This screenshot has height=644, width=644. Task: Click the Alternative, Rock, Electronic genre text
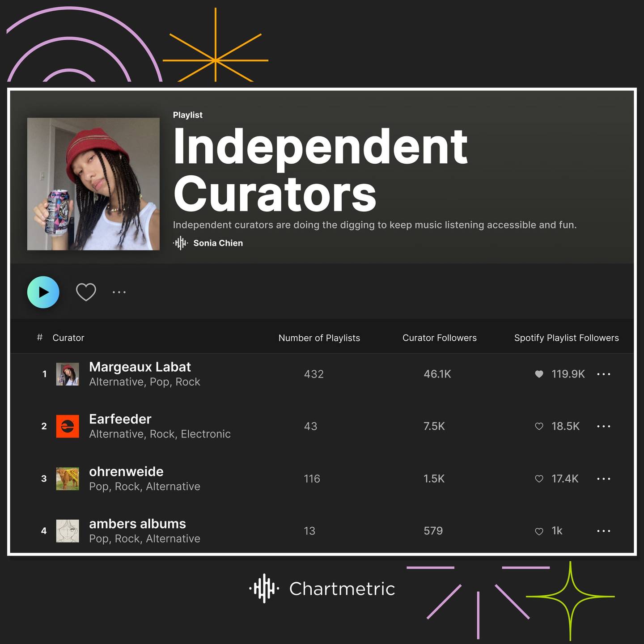160,434
